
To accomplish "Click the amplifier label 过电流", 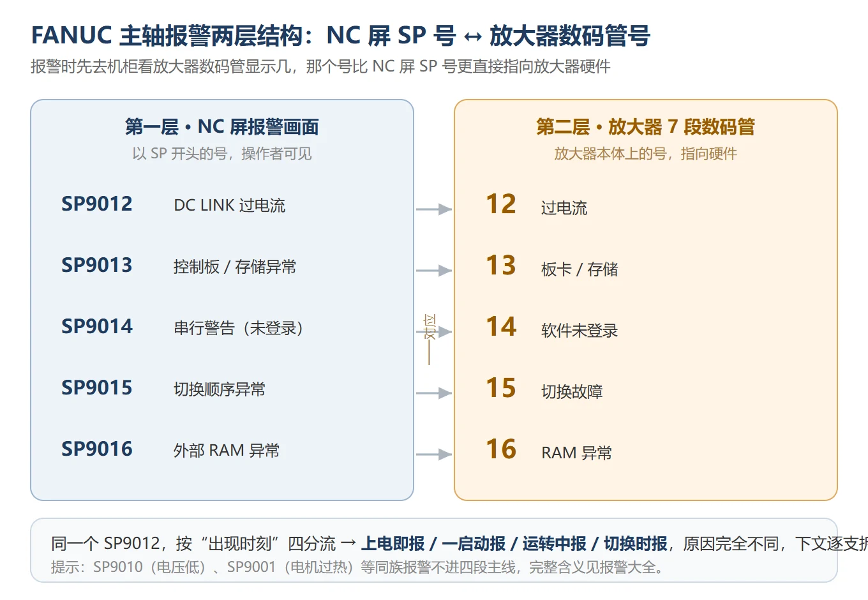I will point(564,208).
